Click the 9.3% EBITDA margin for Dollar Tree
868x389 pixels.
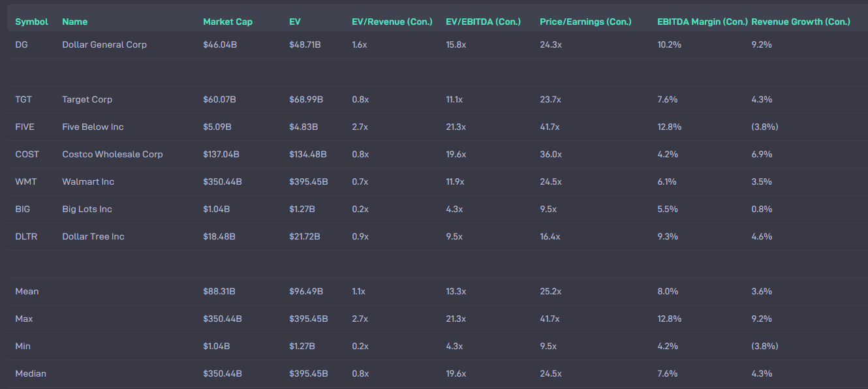tap(668, 236)
